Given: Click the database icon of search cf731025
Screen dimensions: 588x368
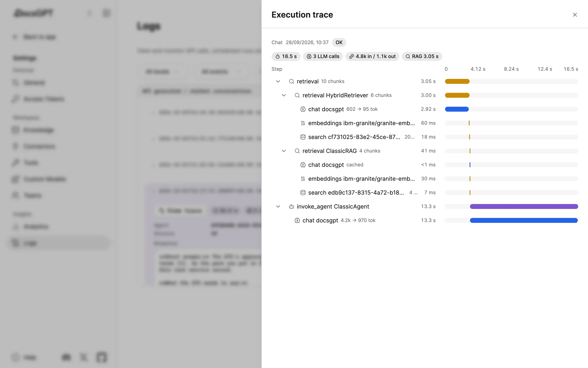Looking at the screenshot, I should click(x=303, y=137).
